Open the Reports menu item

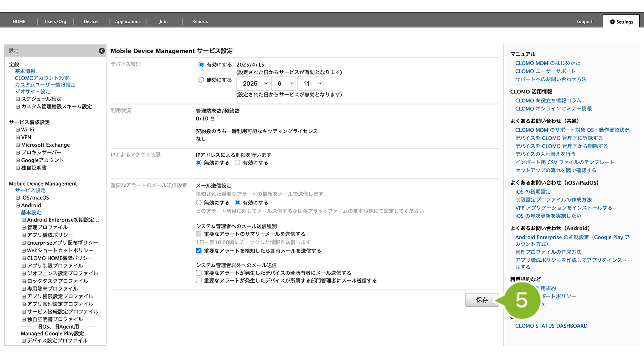click(x=200, y=22)
